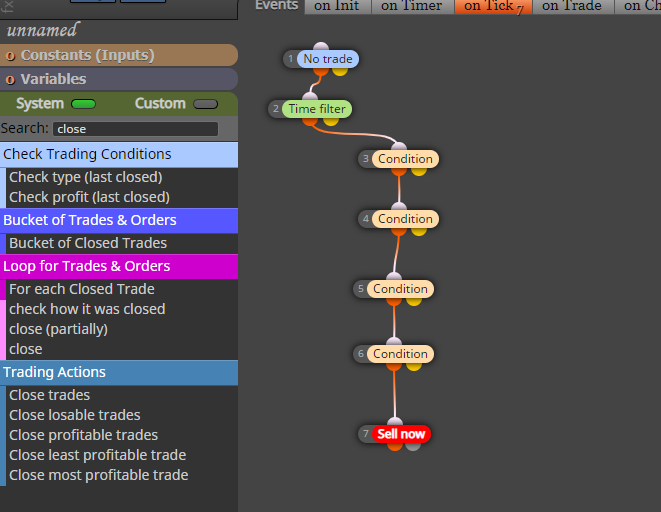The height and width of the screenshot is (512, 661).
Task: Choose close (partially) block
Action: pyautogui.click(x=59, y=329)
